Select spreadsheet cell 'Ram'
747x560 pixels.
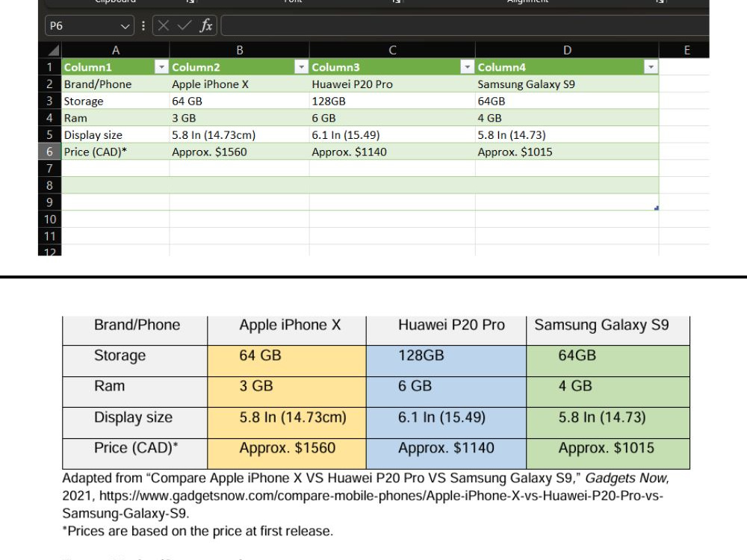coord(115,118)
